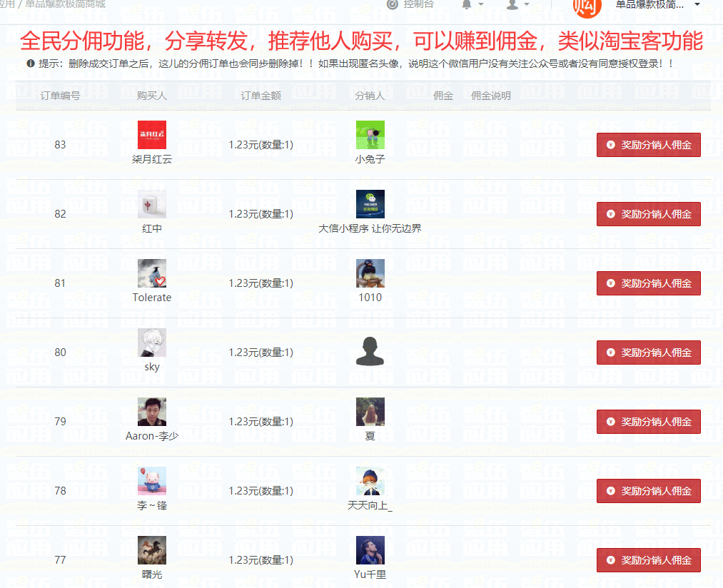Screen dimensions: 723x588
Task: Expand the dropdown arrow beside bell icon
Action: (481, 4)
